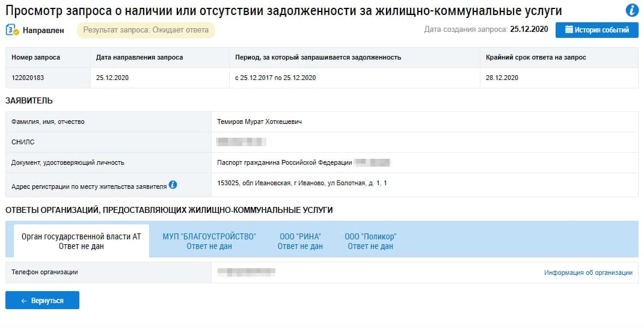Viewport: 644px width, 329px height.
Task: Click the blurred СНИЛС value
Action: tap(241, 142)
